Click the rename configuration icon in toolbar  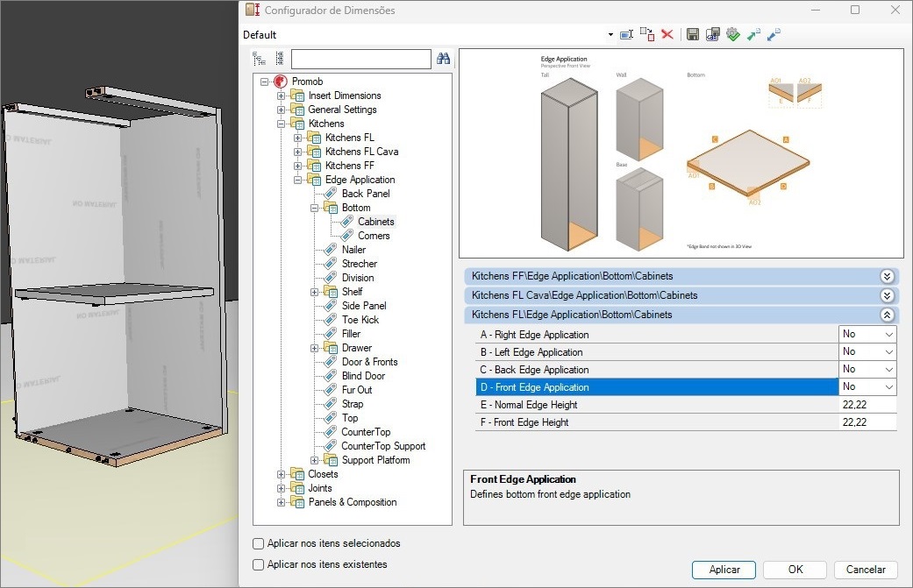(x=626, y=35)
